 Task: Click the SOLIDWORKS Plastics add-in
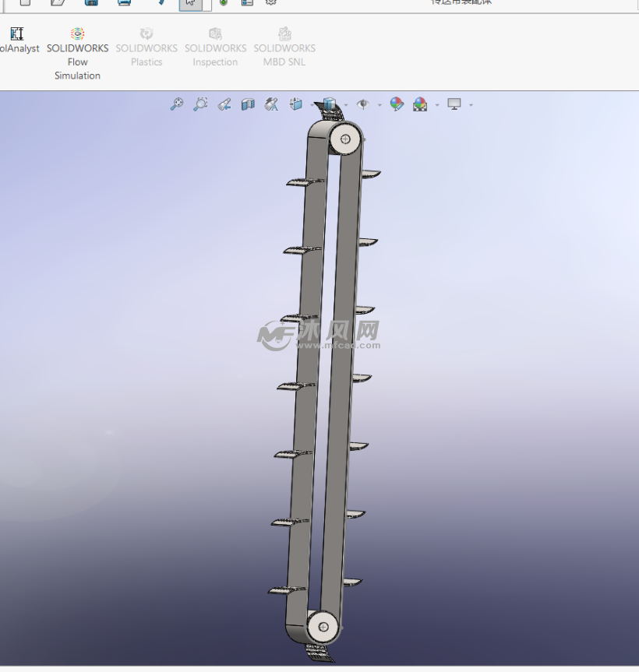(147, 47)
